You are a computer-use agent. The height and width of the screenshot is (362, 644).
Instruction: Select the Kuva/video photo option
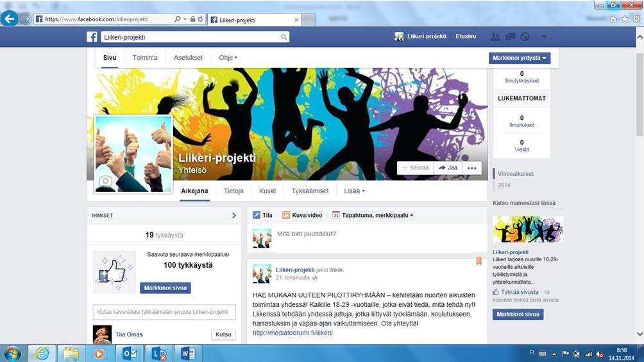[x=302, y=215]
